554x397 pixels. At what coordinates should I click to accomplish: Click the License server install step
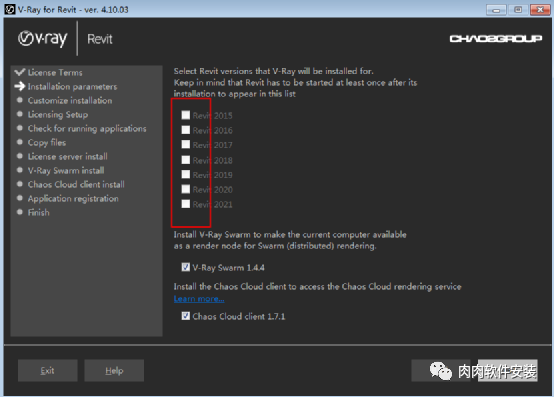(x=68, y=156)
